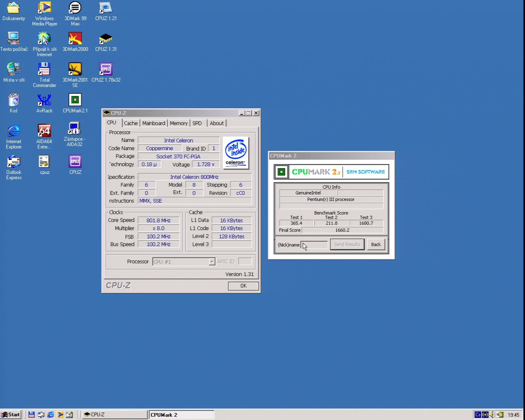
Task: Open Místa v síti desktop icon
Action: (14, 72)
